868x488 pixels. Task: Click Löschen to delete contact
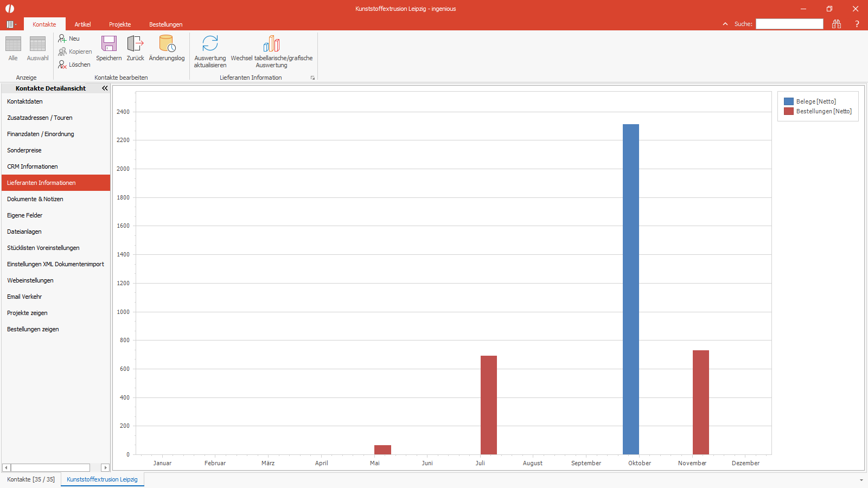(x=74, y=65)
